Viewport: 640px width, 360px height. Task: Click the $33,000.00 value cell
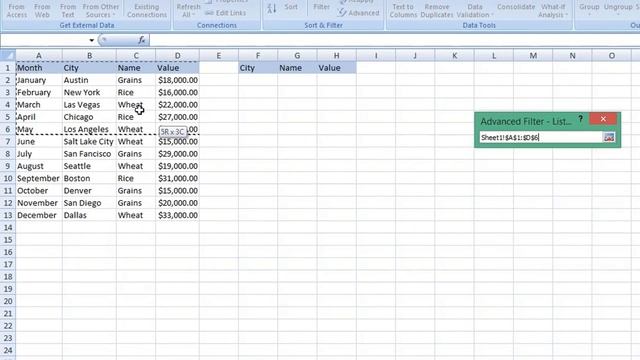(x=177, y=215)
